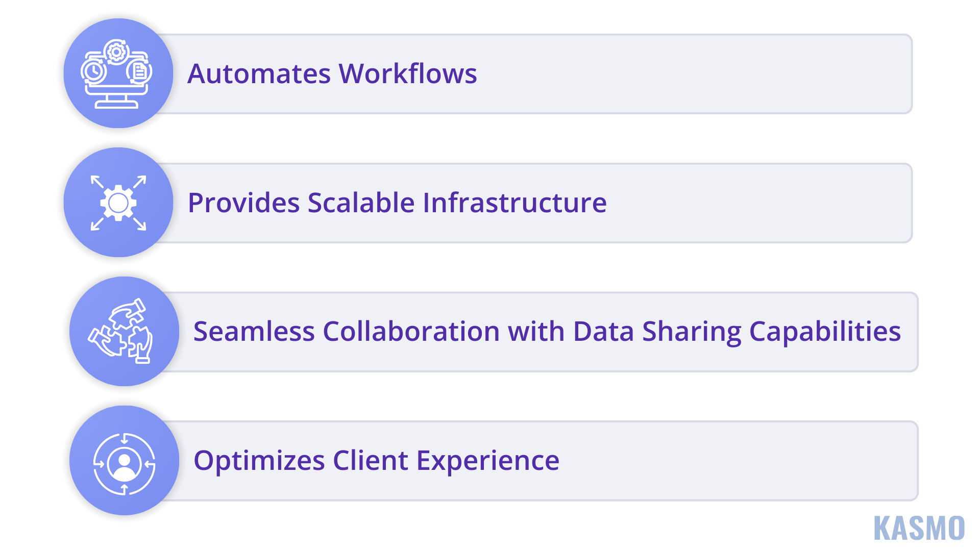Click empty area of Client Experience bar
Image resolution: width=980 pixels, height=551 pixels.
tap(740, 461)
